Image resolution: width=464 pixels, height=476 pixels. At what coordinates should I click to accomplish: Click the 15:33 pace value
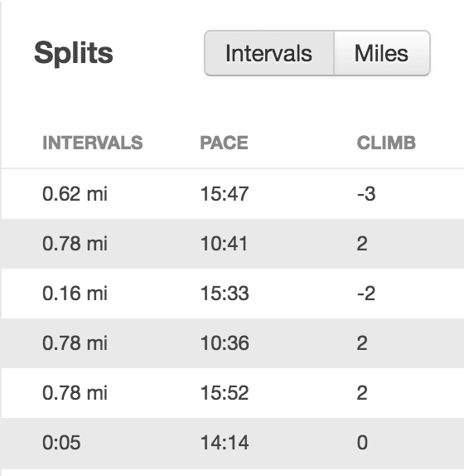225,294
